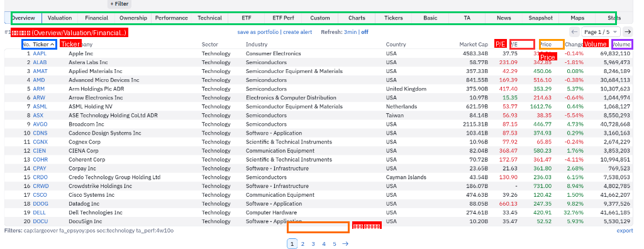Open the Filter button at top
The image size is (644, 249).
119,4
